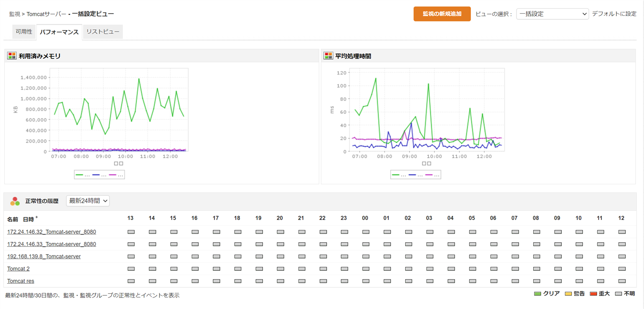Click the magenta legend line in 利用済みメモリ chart
This screenshot has height=309, width=644.
(x=113, y=175)
